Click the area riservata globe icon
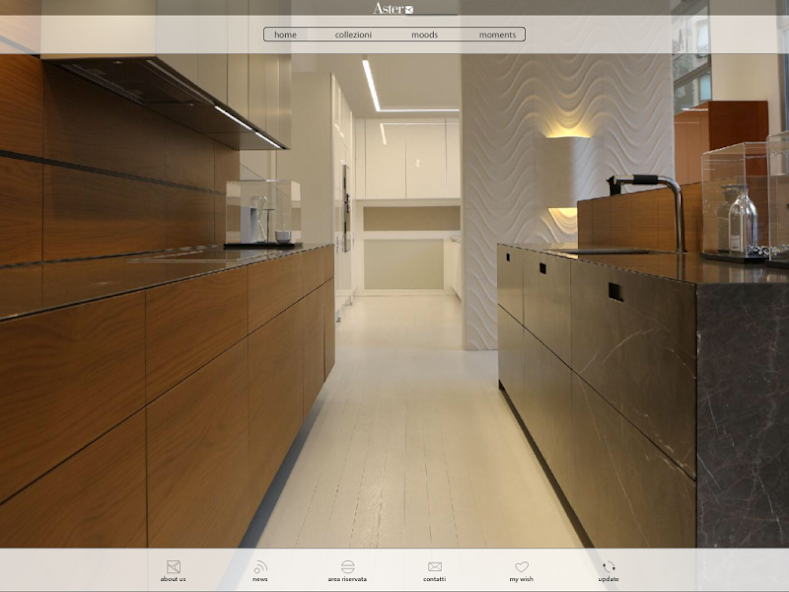This screenshot has height=592, width=789. pos(347,566)
